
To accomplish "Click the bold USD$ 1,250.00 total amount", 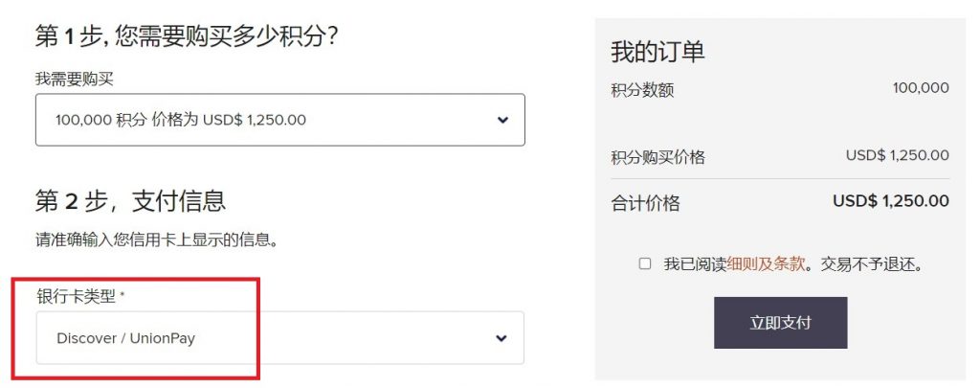I will 891,201.
